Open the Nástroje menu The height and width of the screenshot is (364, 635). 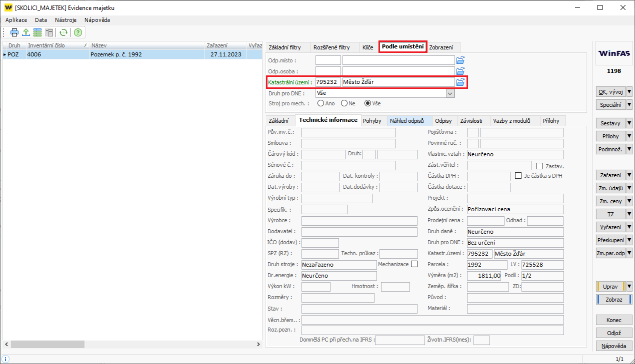65,20
